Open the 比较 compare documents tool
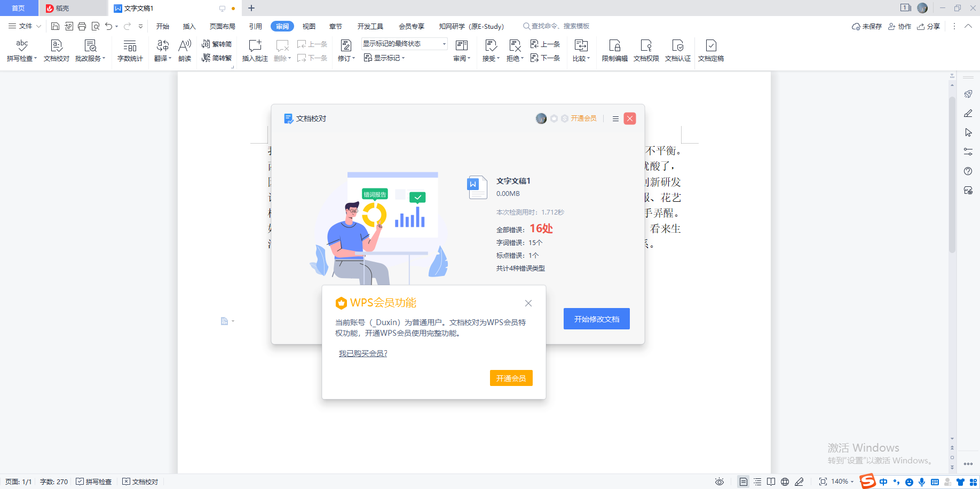 click(581, 51)
